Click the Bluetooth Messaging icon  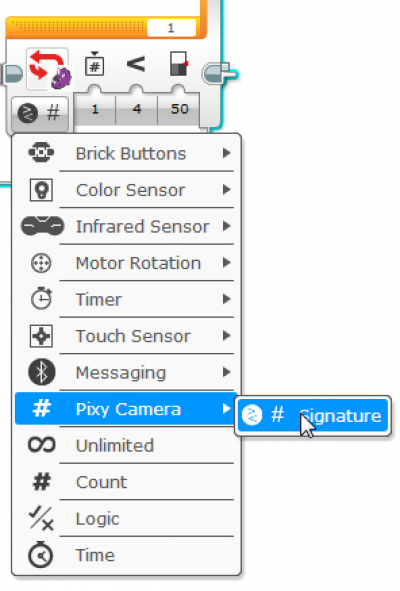point(41,372)
